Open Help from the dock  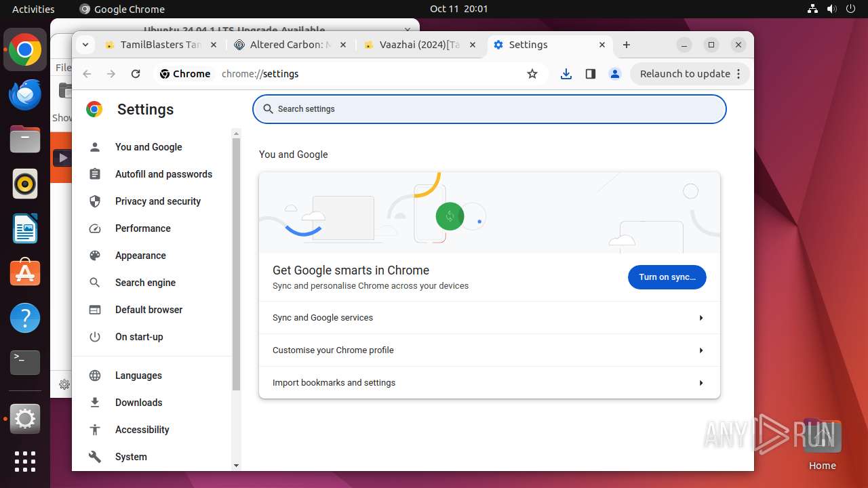tap(25, 318)
